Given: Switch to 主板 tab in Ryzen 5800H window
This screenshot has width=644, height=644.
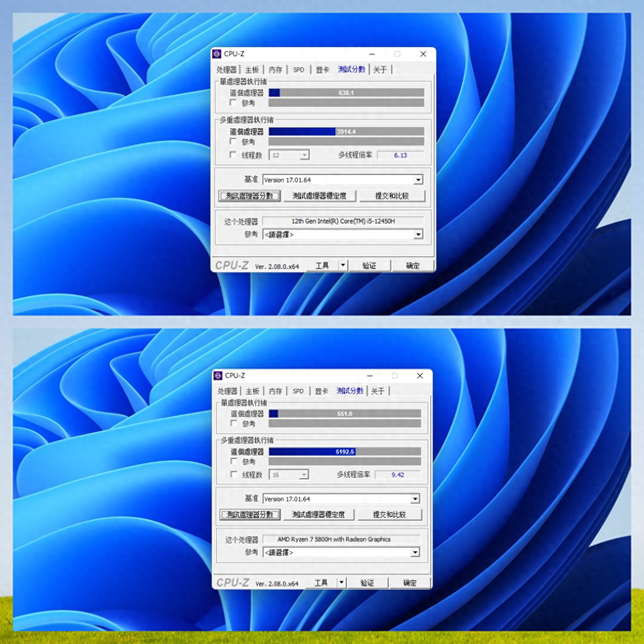Looking at the screenshot, I should tap(253, 391).
